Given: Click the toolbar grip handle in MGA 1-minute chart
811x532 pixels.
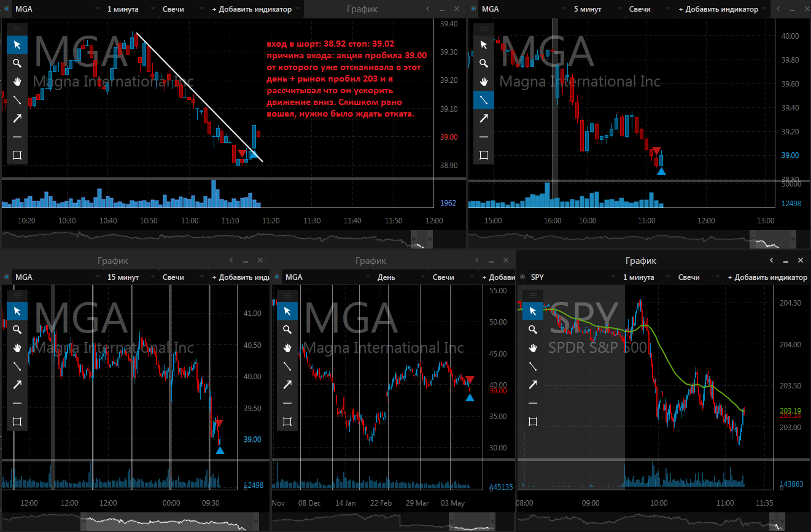Looking at the screenshot, I should point(17,29).
